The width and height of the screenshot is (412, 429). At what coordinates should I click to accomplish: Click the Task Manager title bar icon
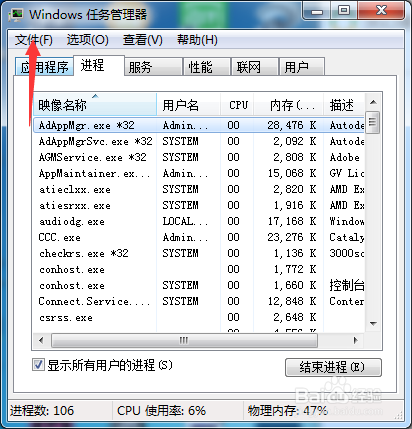pyautogui.click(x=16, y=15)
